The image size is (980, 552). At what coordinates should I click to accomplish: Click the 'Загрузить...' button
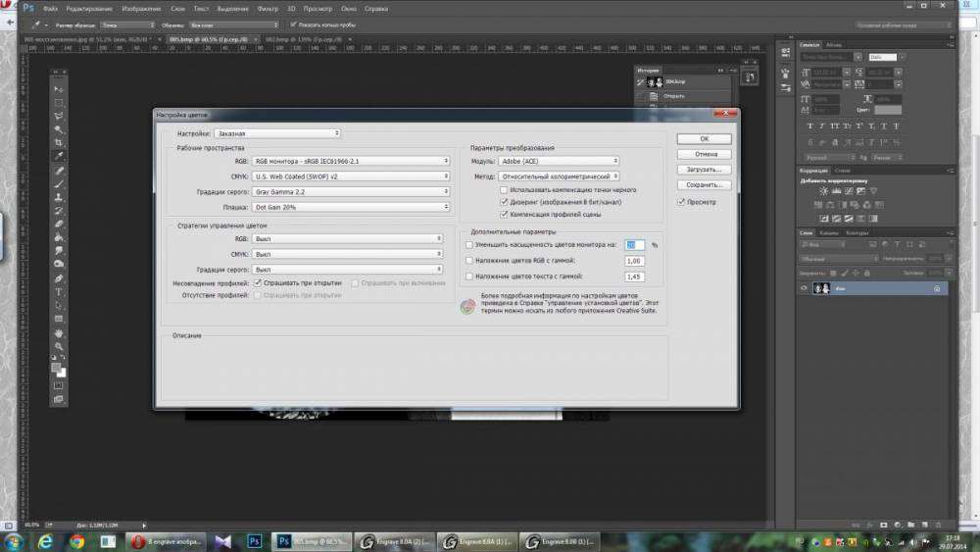tap(704, 170)
